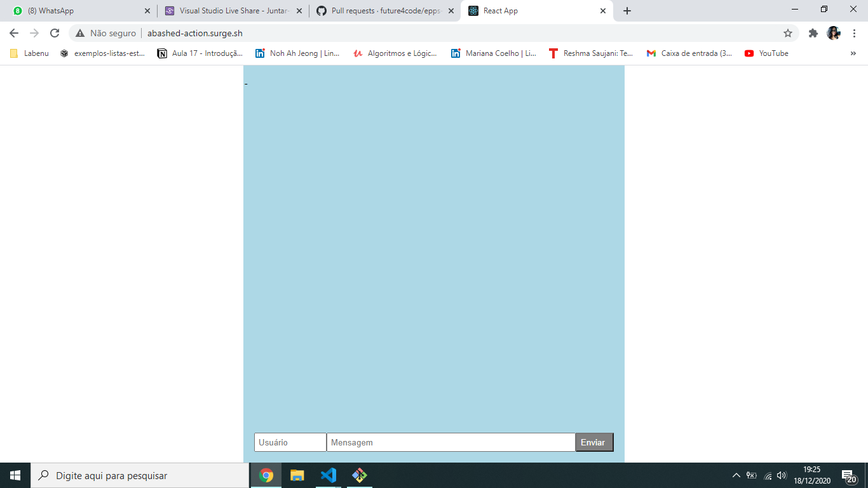Open the Chrome extensions puzzle icon
Viewport: 868px width, 488px height.
pyautogui.click(x=813, y=33)
